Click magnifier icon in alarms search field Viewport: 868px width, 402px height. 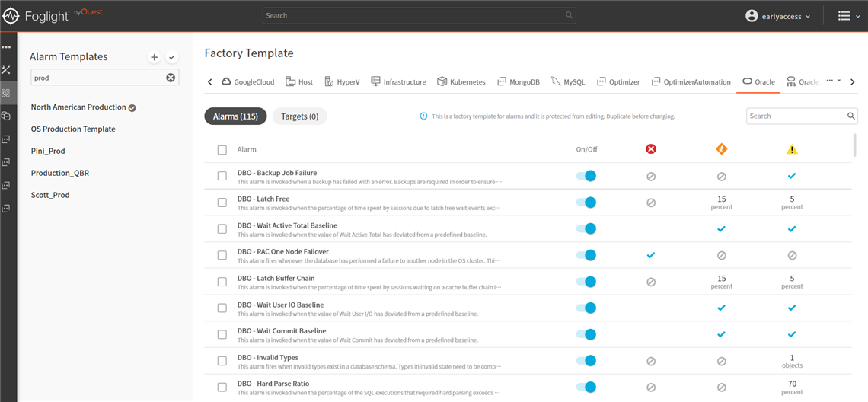(x=851, y=116)
